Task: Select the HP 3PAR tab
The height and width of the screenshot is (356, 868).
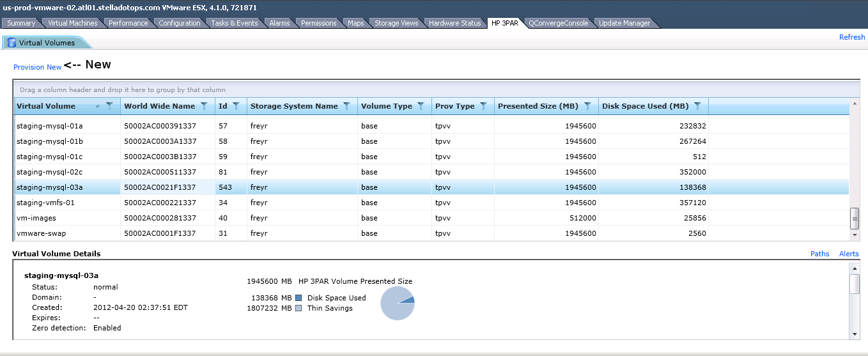Action: 504,23
